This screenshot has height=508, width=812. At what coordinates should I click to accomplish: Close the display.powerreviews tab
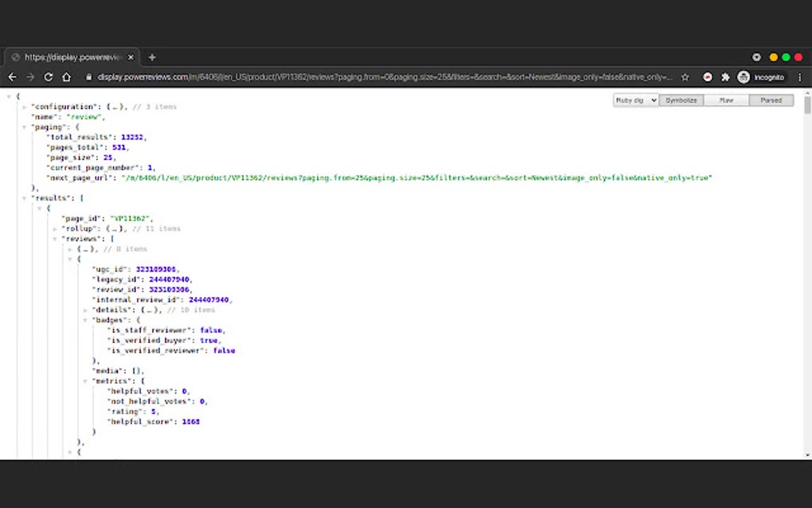click(131, 57)
